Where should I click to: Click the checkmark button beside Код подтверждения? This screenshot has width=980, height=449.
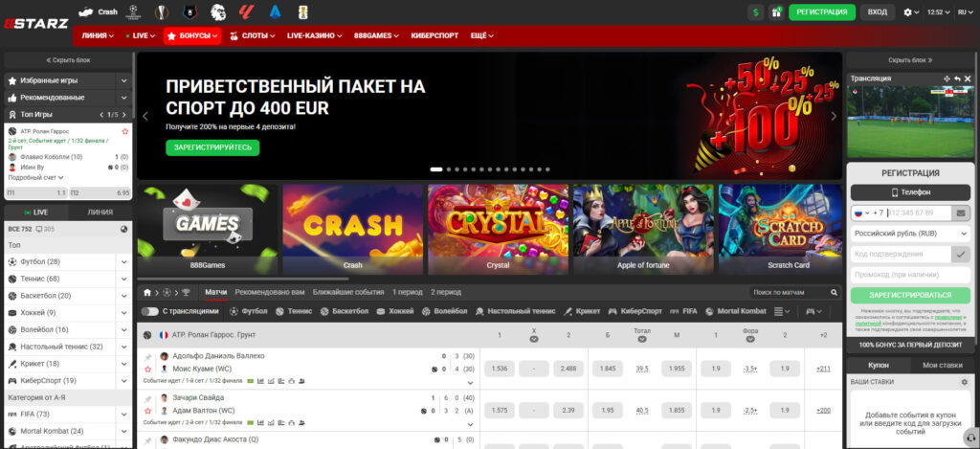pos(961,254)
